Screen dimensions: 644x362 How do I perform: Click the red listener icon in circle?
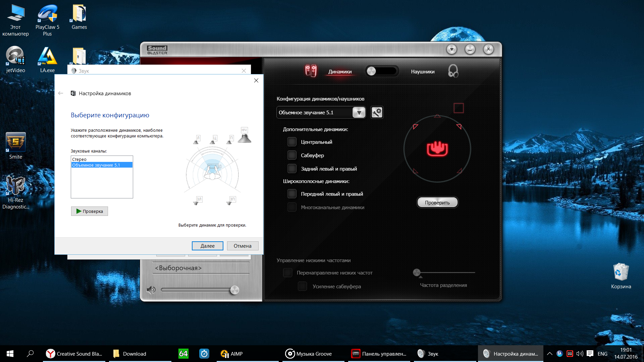point(437,149)
